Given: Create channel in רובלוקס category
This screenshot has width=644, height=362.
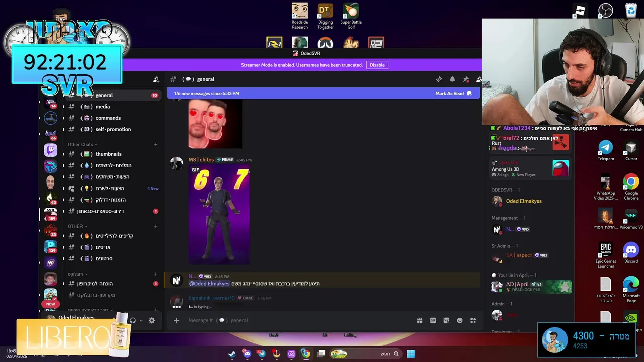Looking at the screenshot, I should (x=155, y=274).
